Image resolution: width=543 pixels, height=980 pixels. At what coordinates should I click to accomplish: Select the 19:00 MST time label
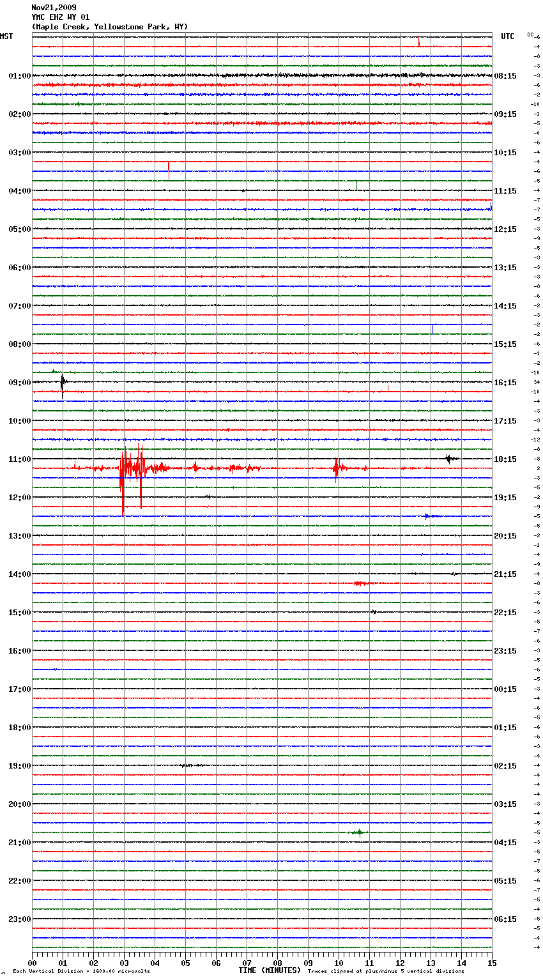[20, 766]
